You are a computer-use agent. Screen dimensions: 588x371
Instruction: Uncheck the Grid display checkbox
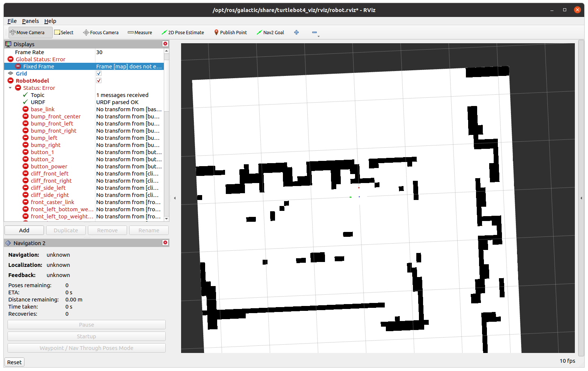(98, 73)
